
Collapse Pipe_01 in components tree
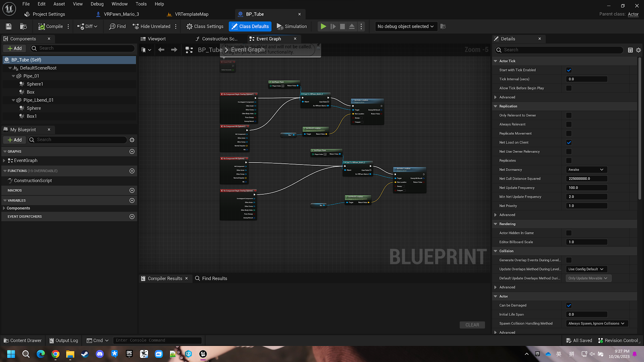tap(13, 76)
